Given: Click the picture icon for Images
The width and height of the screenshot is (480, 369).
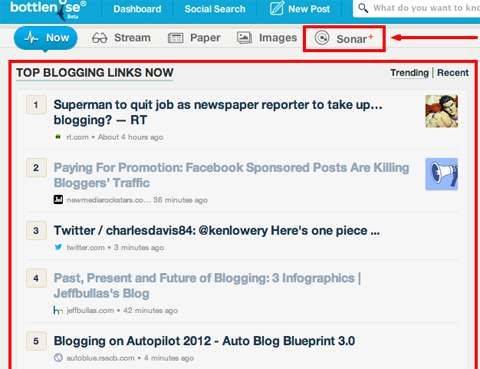Looking at the screenshot, I should [244, 38].
